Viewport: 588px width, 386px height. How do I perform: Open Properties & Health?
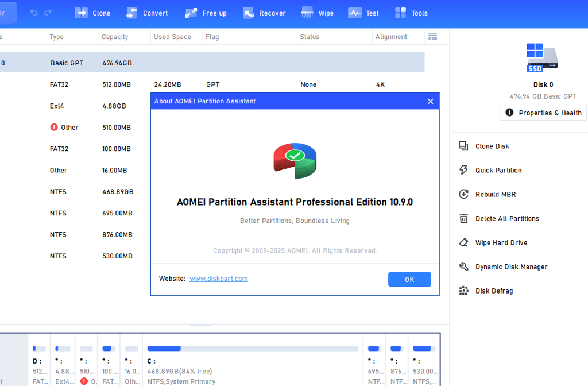coord(543,113)
